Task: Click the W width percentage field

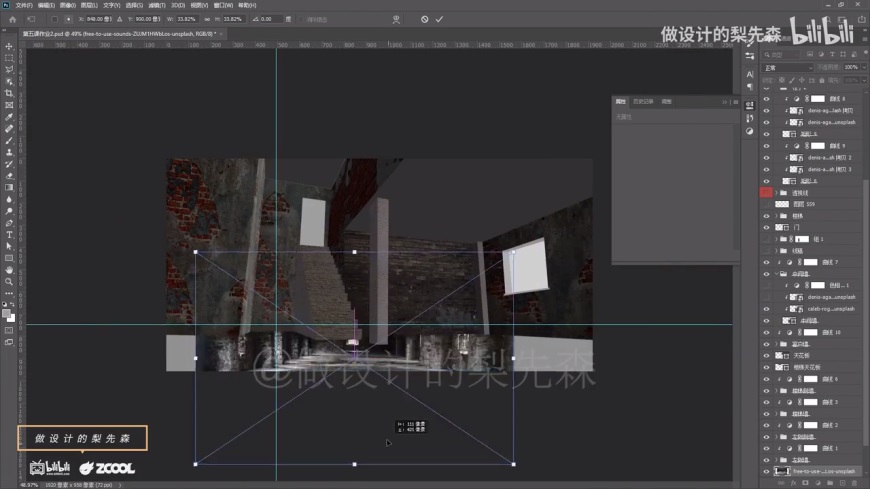Action: (x=186, y=19)
